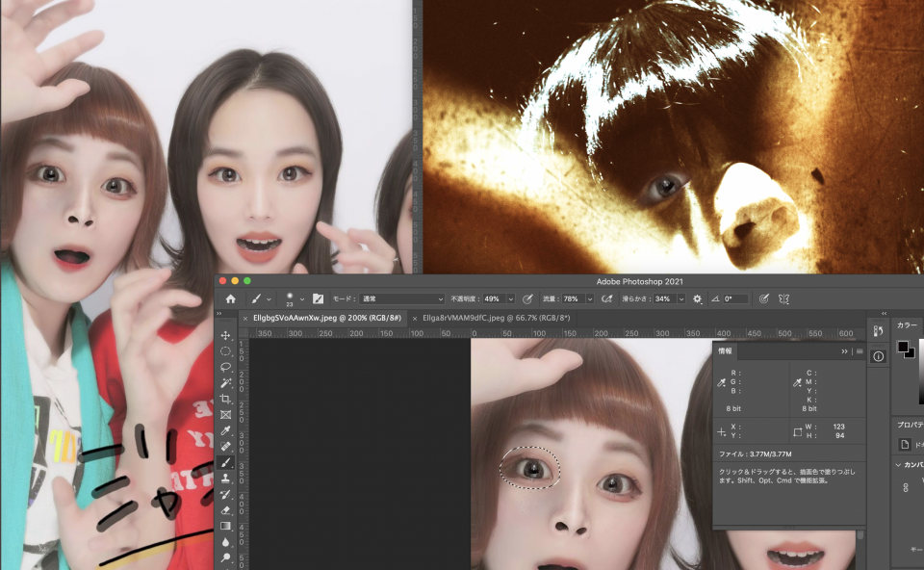Collapse the right panels double arrow
The image size is (924, 570).
click(x=884, y=314)
